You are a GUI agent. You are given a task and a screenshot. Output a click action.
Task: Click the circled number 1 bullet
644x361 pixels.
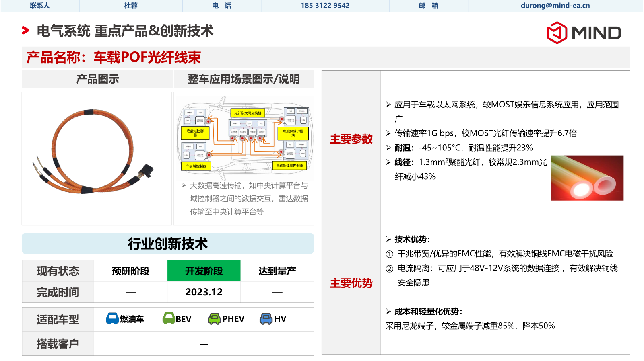[x=389, y=254]
